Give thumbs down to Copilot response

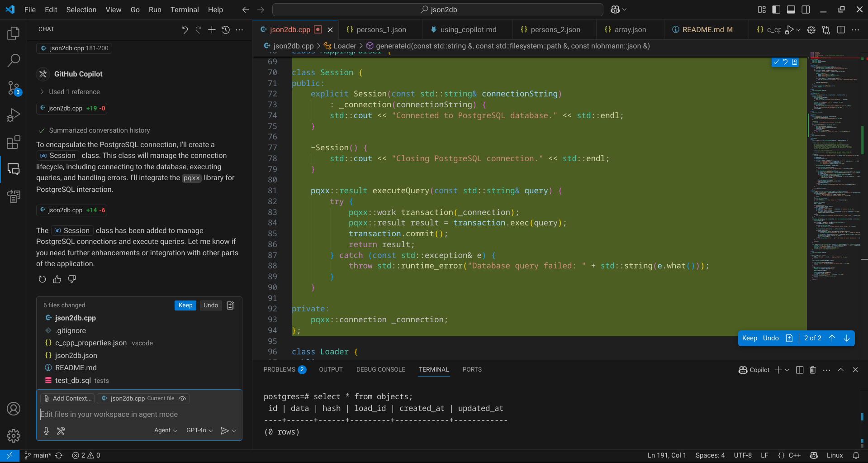pos(72,279)
